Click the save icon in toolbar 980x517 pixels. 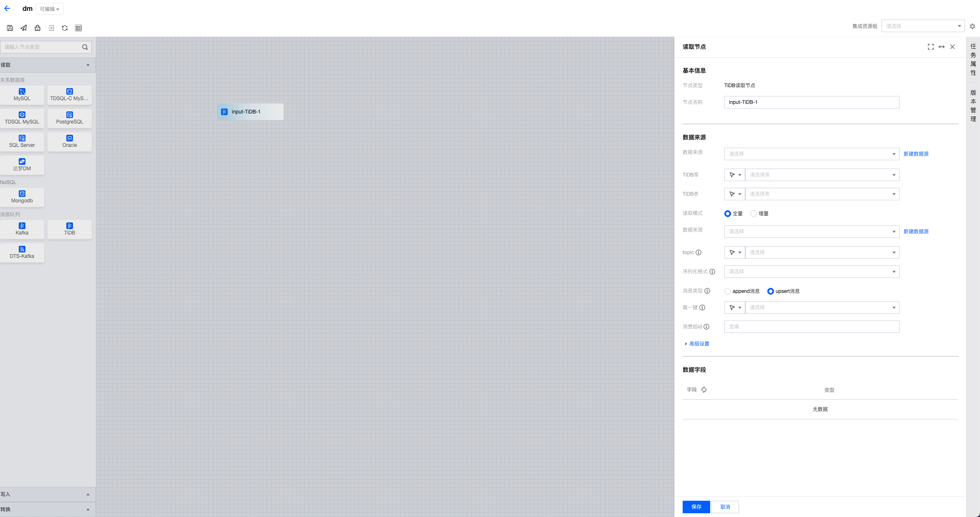pos(10,28)
